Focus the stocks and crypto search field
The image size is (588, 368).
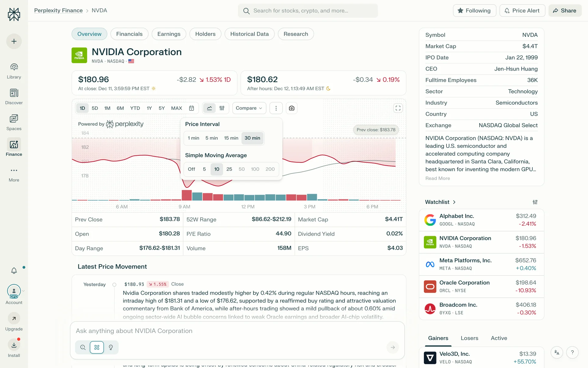[308, 11]
